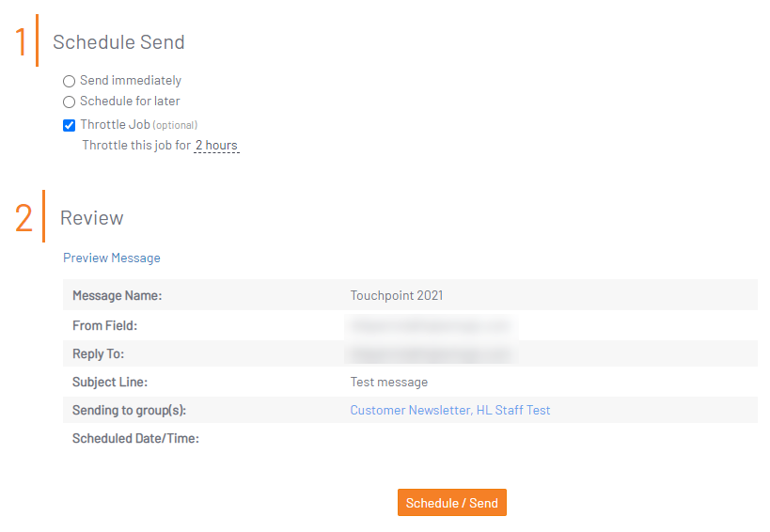Image resolution: width=770 pixels, height=532 pixels.
Task: Click the Schedule Send section heading
Action: (x=118, y=42)
